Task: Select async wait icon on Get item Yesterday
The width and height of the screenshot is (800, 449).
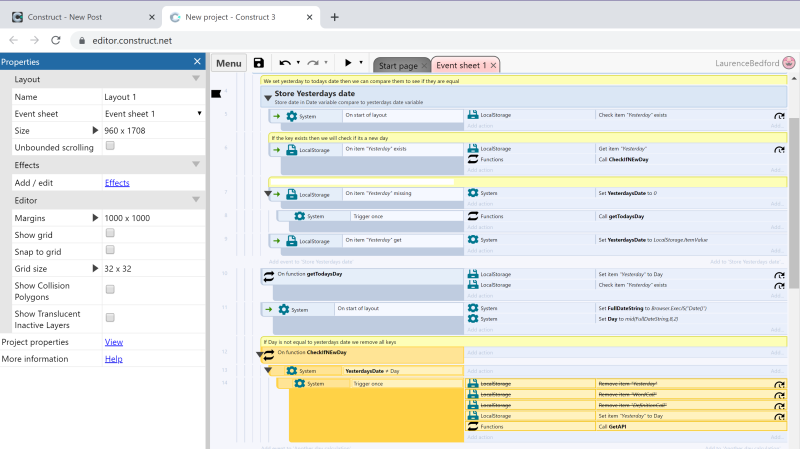Action: click(779, 149)
